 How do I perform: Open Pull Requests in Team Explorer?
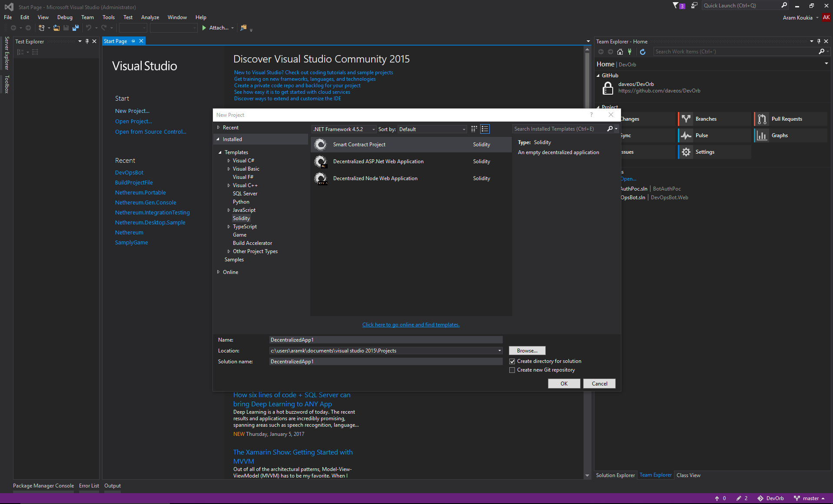coord(786,119)
